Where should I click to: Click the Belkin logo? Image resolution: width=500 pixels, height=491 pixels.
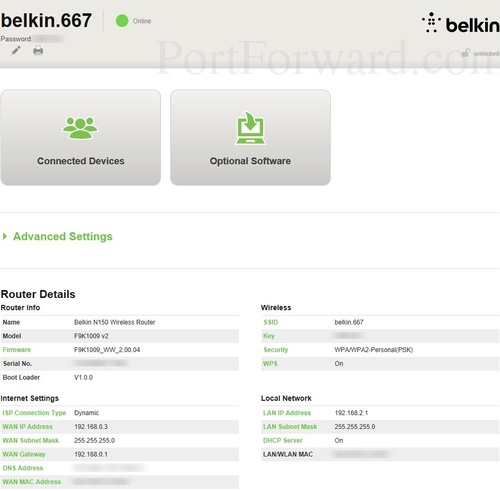click(461, 23)
